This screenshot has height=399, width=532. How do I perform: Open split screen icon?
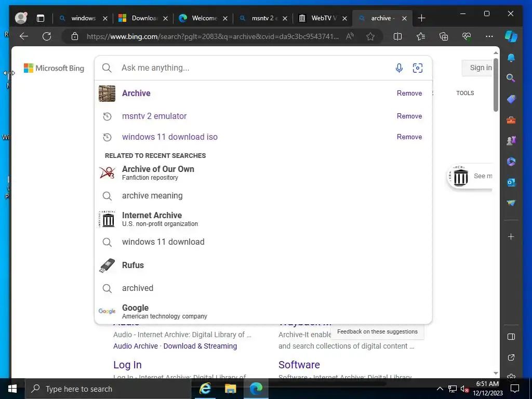pyautogui.click(x=397, y=36)
